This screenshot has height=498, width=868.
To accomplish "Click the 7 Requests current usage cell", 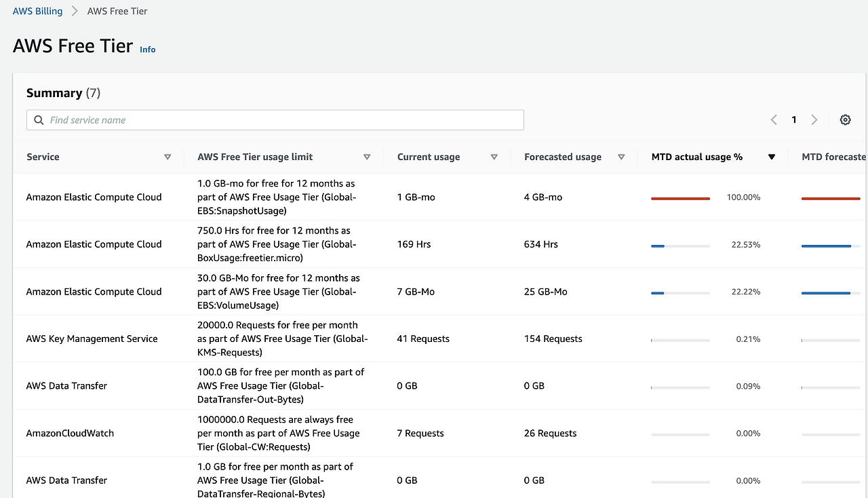I will [420, 433].
